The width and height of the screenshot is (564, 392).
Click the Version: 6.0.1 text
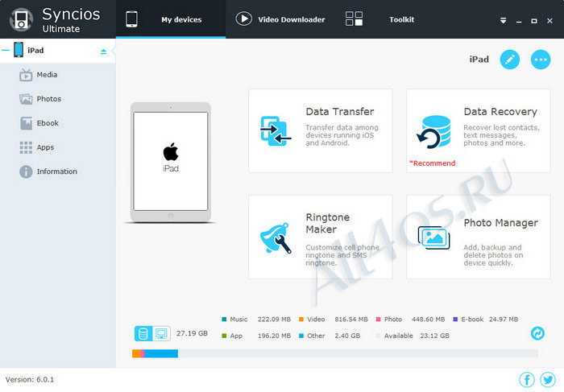coord(30,379)
